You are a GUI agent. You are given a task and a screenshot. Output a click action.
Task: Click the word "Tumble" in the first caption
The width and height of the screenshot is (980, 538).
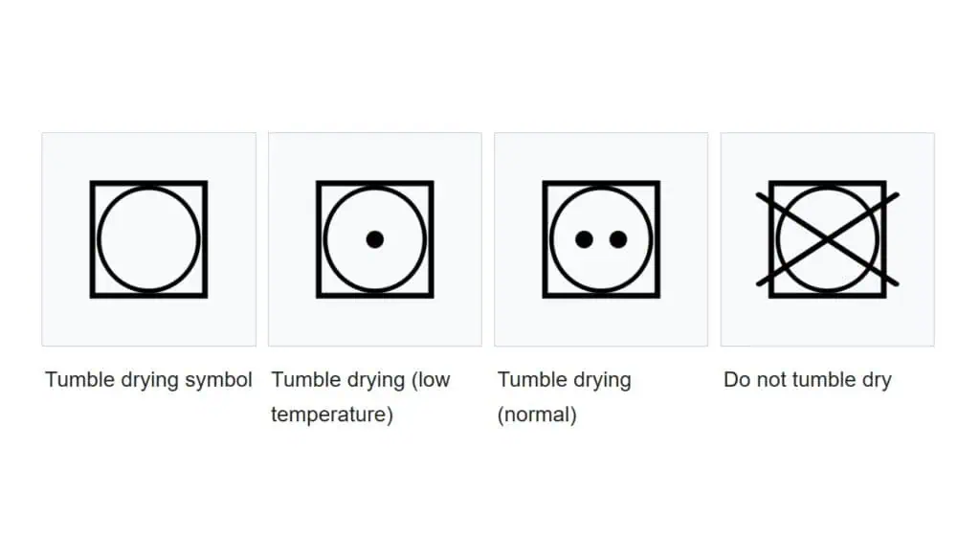click(x=78, y=380)
